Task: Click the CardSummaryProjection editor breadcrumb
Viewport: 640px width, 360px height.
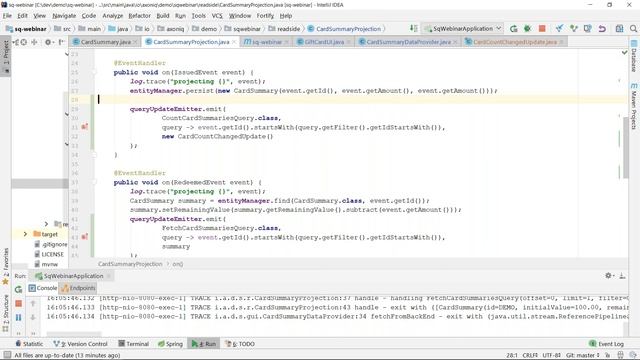Action: [x=130, y=264]
